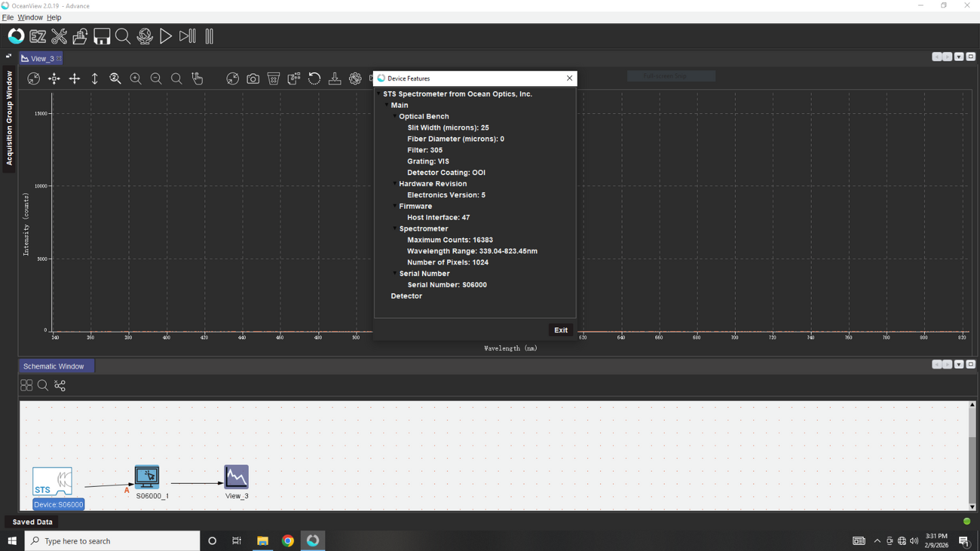
Task: Click the open project folder icon
Action: [80, 37]
